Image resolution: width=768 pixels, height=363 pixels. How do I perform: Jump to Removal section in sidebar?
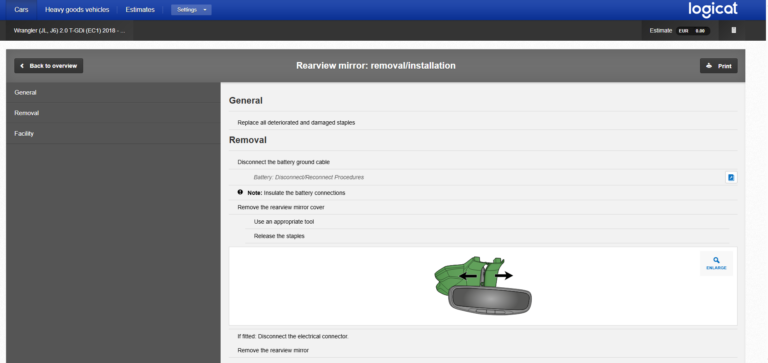pos(113,113)
